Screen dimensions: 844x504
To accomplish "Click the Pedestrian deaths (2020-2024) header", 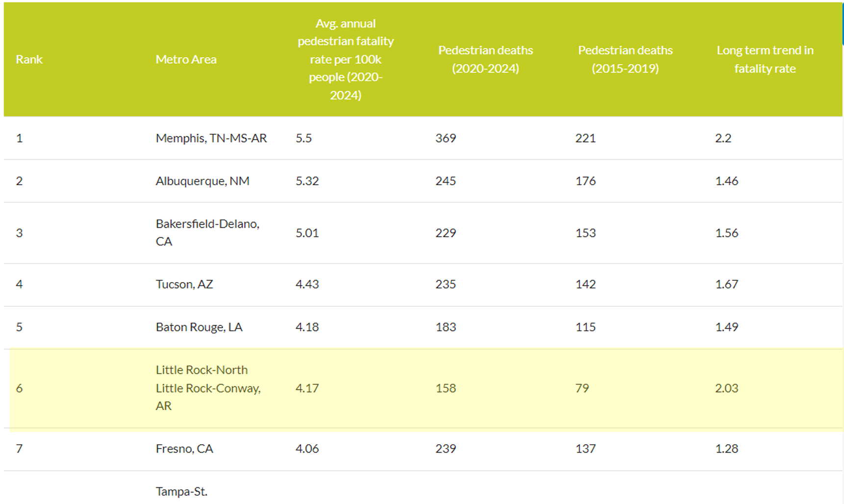I will 485,59.
